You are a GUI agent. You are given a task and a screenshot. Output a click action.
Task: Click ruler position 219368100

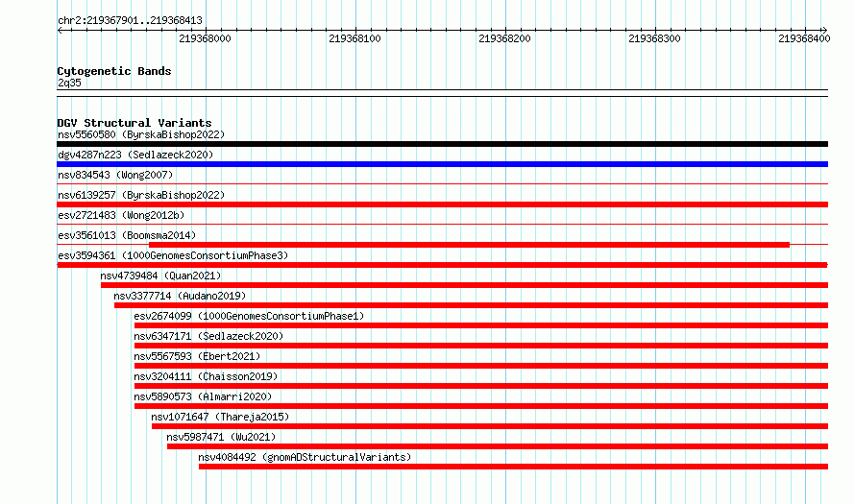[x=355, y=38]
